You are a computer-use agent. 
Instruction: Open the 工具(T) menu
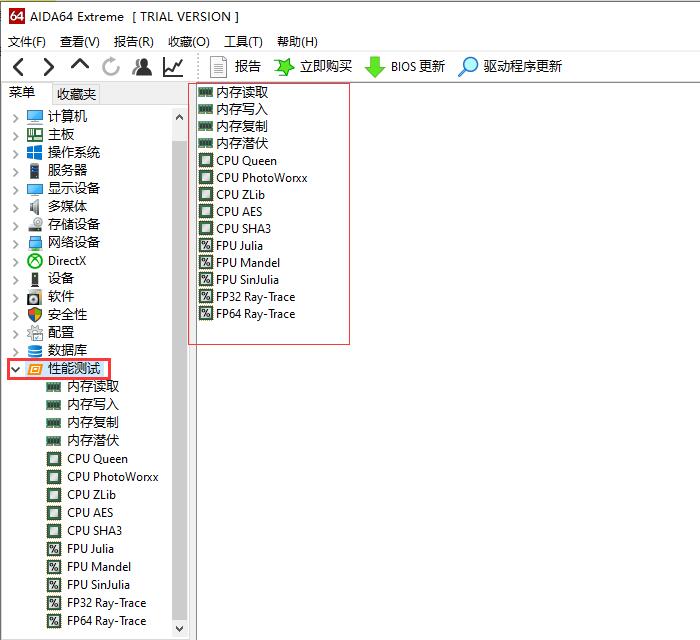coord(243,42)
